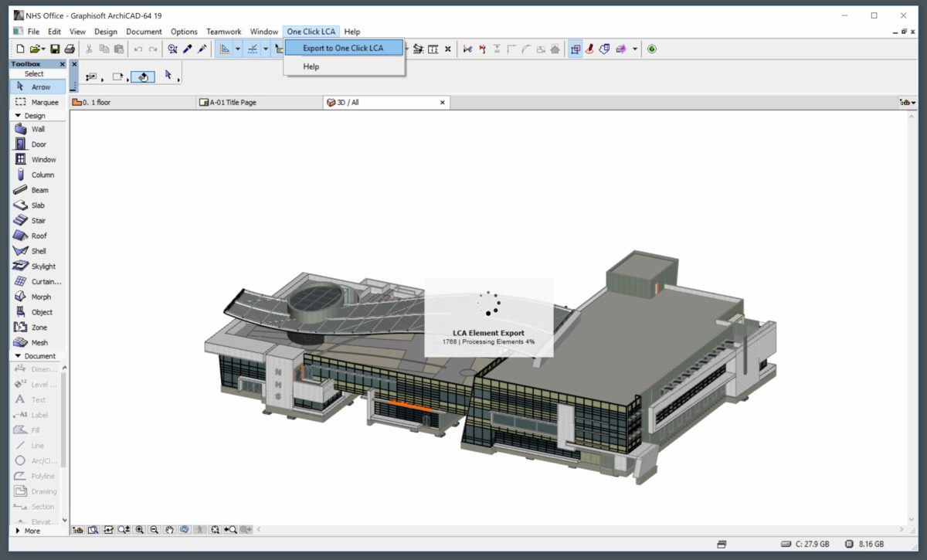Select the Skylight tool

[37, 266]
